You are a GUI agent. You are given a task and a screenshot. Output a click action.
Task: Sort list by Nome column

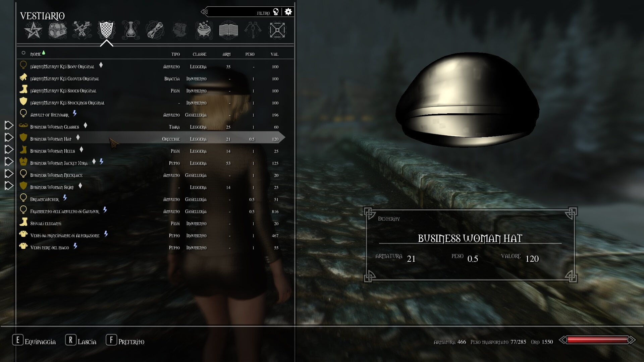(36, 54)
